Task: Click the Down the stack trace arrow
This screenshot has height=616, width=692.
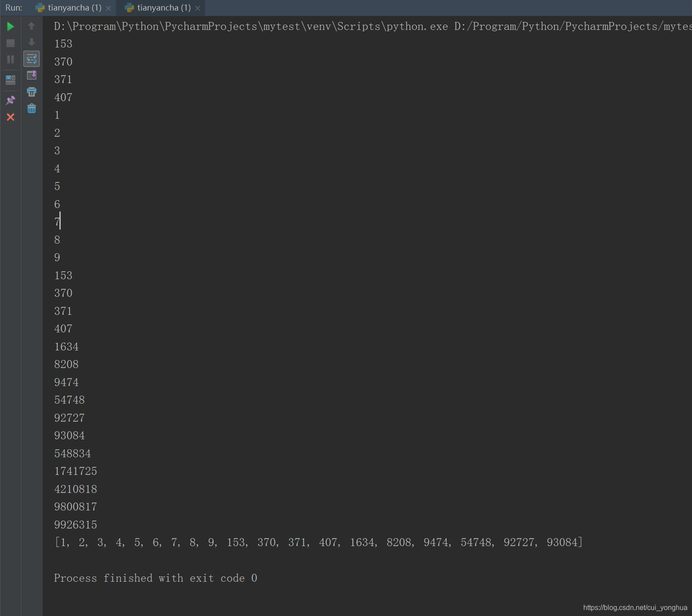Action: [x=32, y=42]
